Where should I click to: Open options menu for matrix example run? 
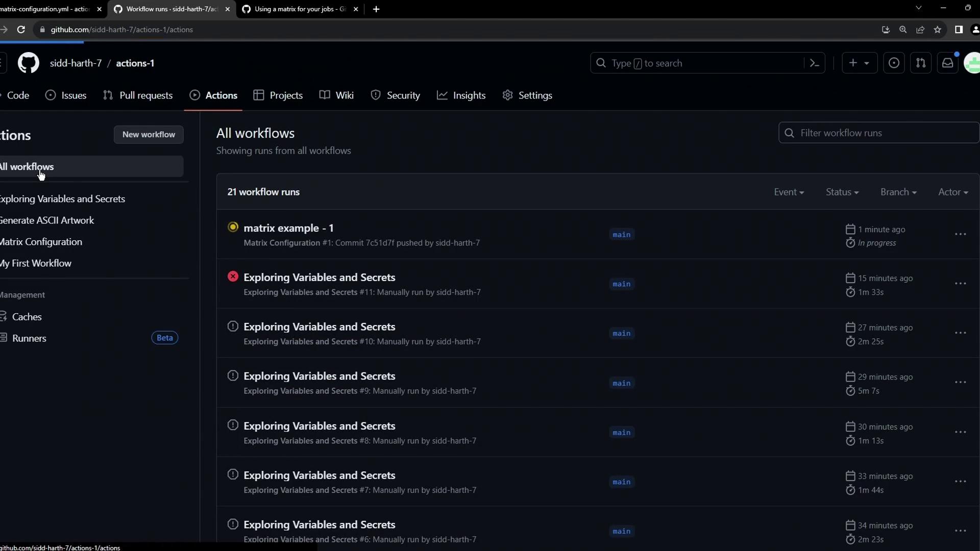(960, 234)
